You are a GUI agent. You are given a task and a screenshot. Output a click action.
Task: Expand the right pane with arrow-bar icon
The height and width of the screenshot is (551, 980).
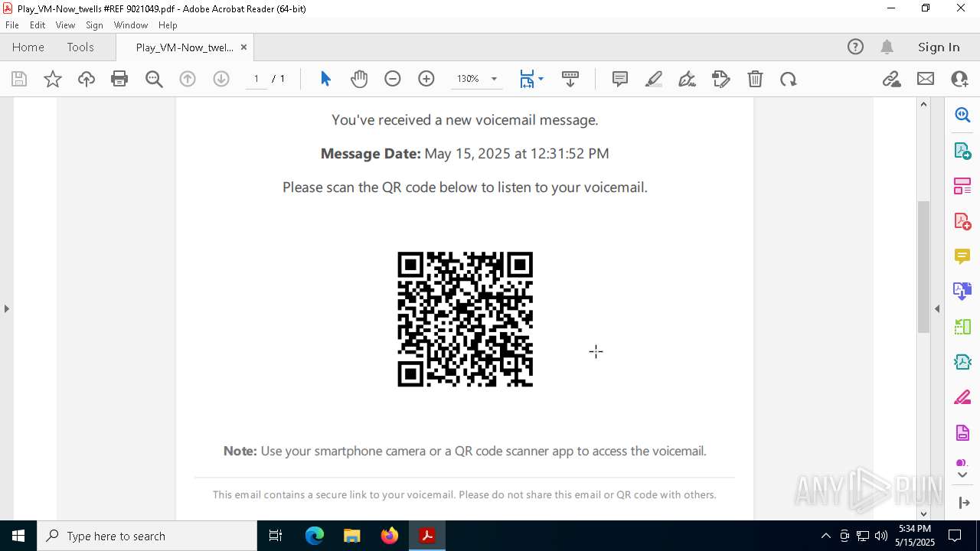(963, 503)
